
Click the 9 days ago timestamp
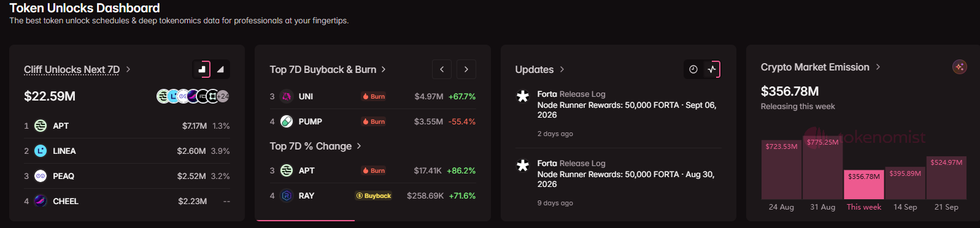[x=555, y=203]
